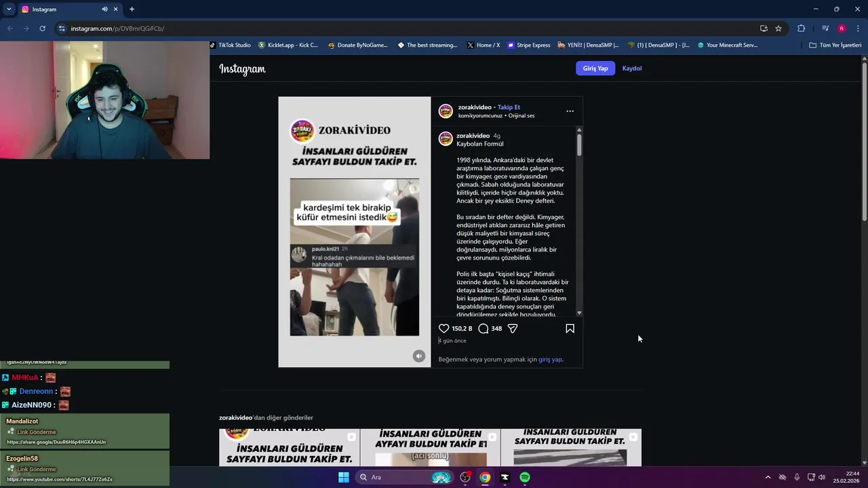
Task: Open Windows Start menu
Action: 343,477
